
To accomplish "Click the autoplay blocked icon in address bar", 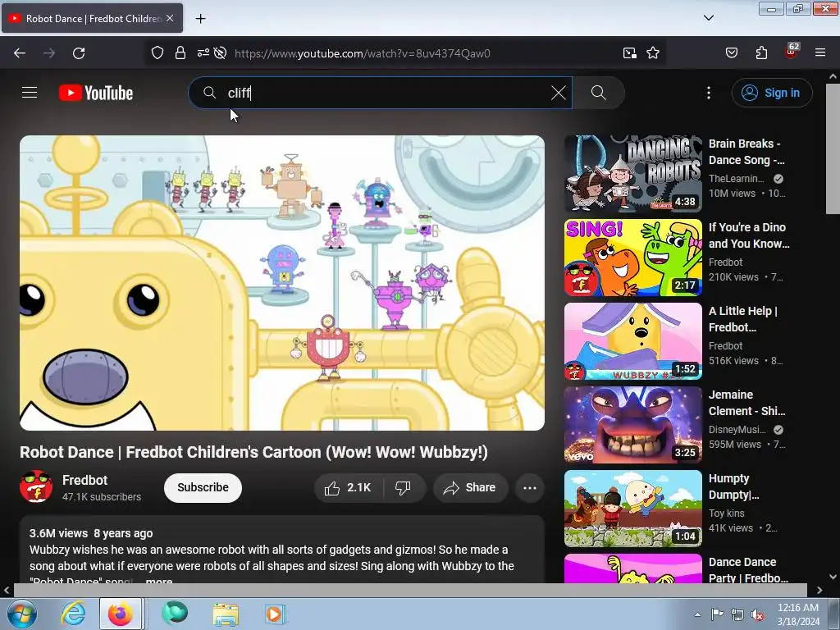I will (x=220, y=53).
